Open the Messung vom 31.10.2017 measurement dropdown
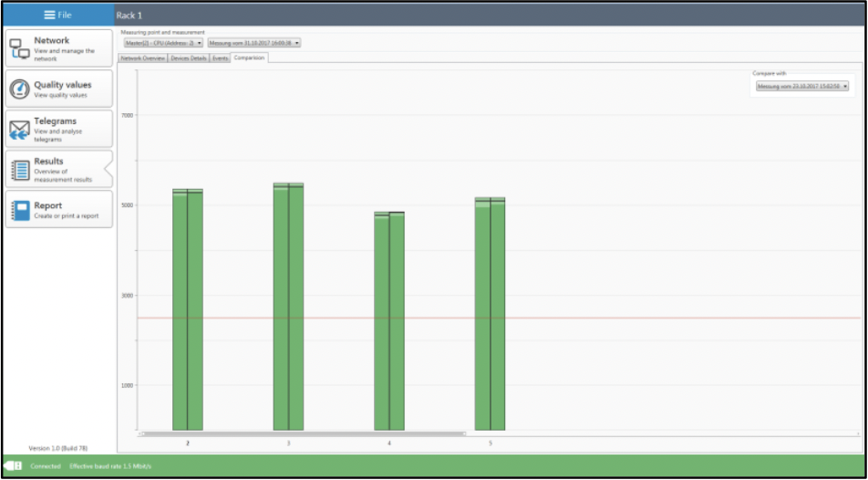The width and height of the screenshot is (868, 480). click(253, 43)
